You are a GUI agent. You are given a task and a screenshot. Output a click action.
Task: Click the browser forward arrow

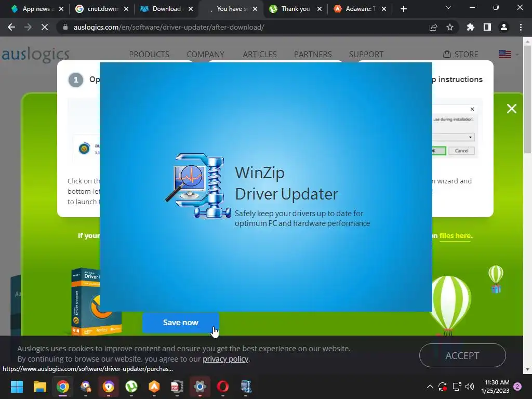point(28,27)
